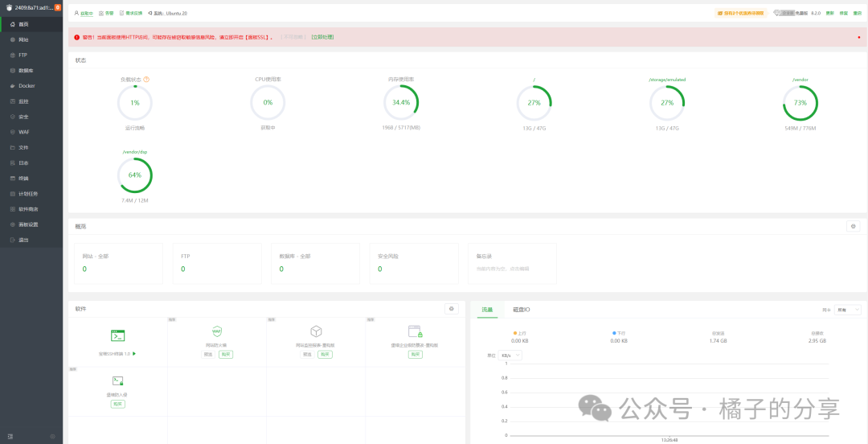The image size is (868, 444).
Task: Click the sidebar collapse icon at bottom left
Action: coord(10,437)
